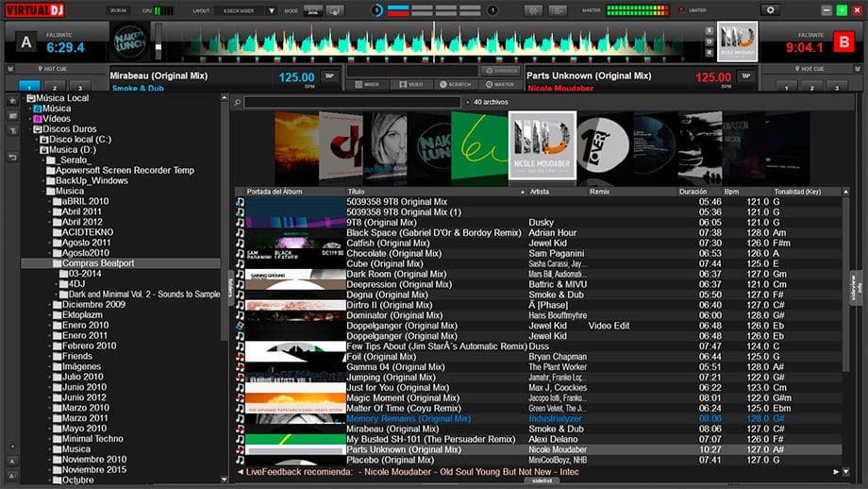The height and width of the screenshot is (489, 868).
Task: Open the sidelist tab at bottom
Action: click(x=542, y=481)
